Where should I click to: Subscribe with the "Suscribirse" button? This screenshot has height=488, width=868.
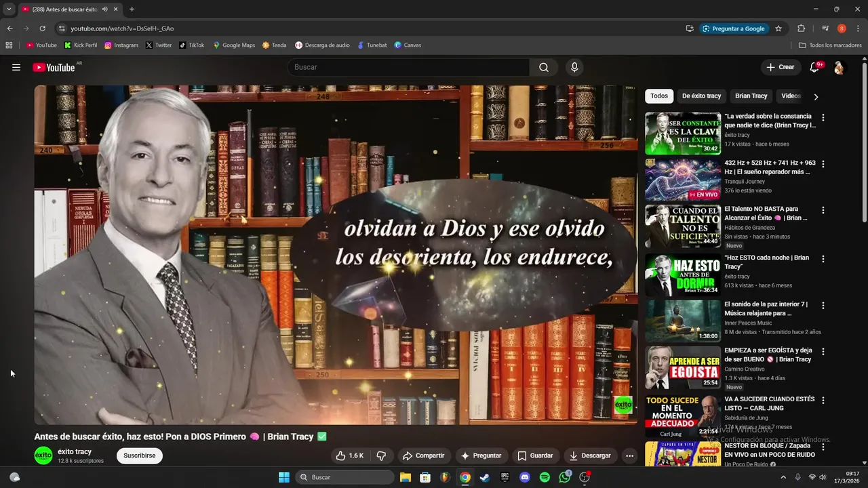[x=140, y=455]
